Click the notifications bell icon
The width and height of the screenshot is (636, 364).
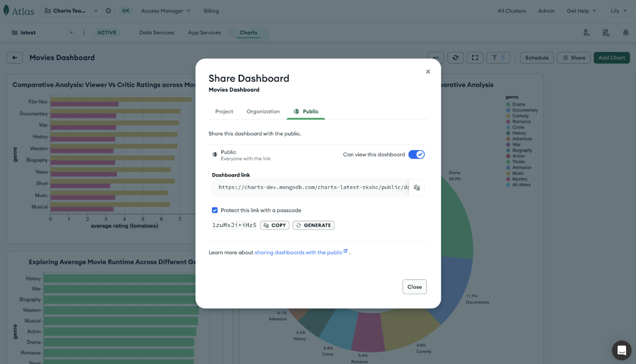[x=626, y=32]
